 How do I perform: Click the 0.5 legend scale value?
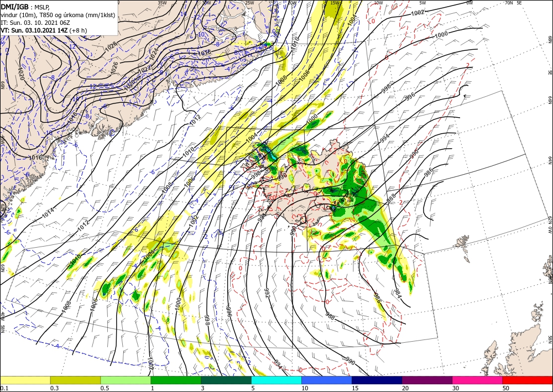pyautogui.click(x=105, y=388)
